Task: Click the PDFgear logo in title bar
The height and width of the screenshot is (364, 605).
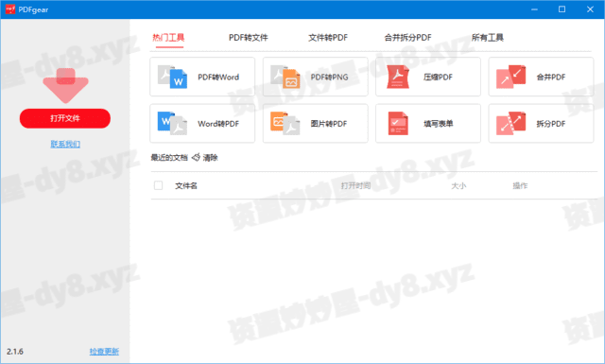Action: click(x=10, y=9)
